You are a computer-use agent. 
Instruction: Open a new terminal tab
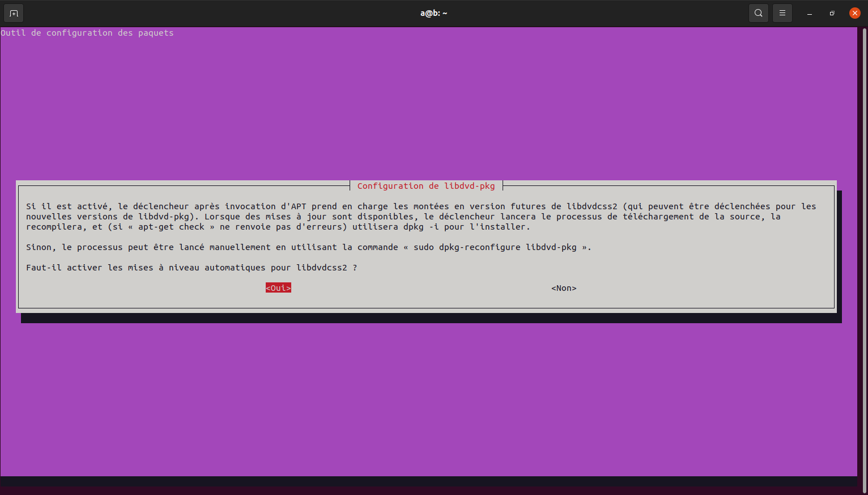[x=14, y=13]
